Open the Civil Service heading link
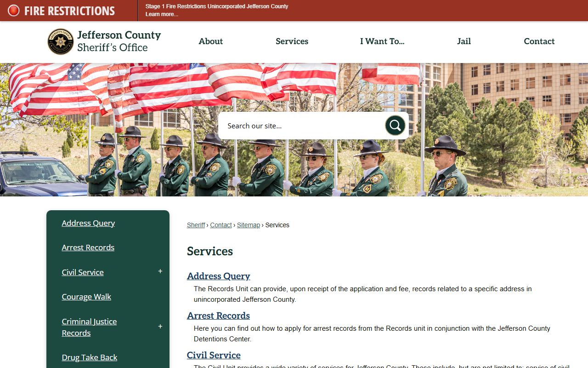The image size is (588, 368). (214, 355)
